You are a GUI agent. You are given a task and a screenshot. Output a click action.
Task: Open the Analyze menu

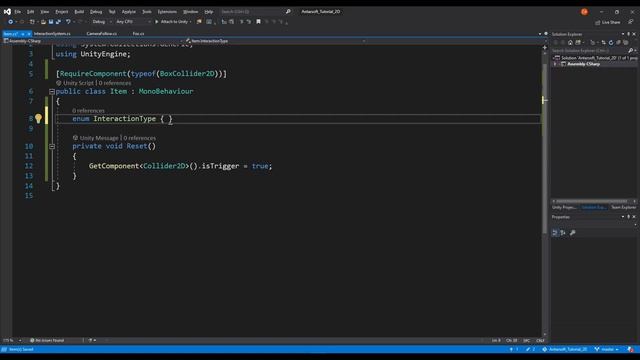click(x=129, y=12)
